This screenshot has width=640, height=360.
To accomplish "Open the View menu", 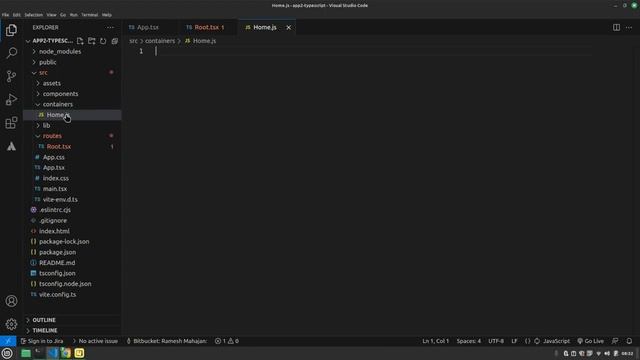I will tap(51, 15).
